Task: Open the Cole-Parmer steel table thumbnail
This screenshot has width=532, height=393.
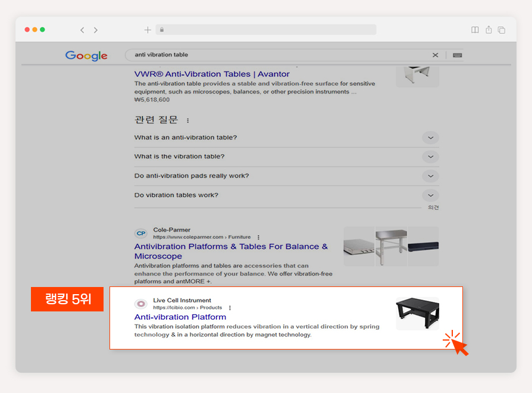Action: pos(391,247)
